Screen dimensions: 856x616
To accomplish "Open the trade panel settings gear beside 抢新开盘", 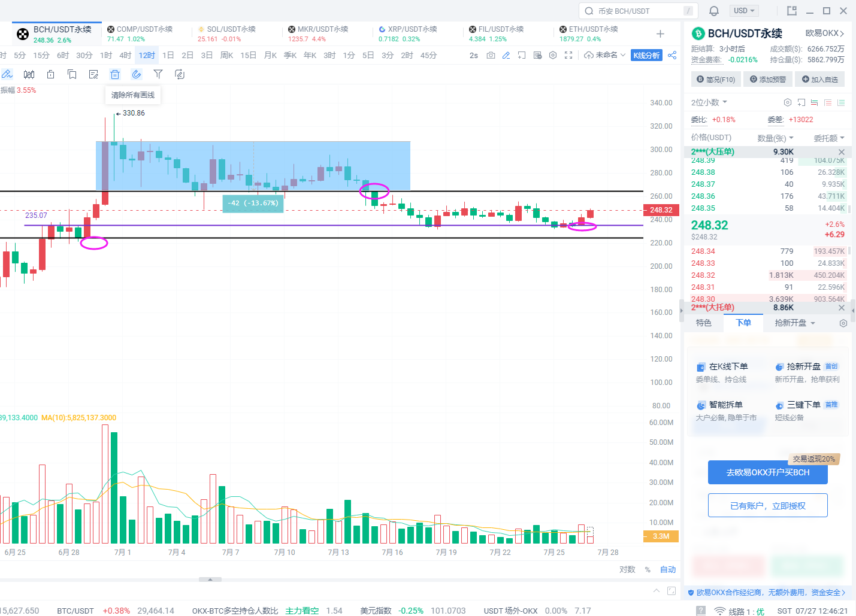I will pyautogui.click(x=843, y=323).
